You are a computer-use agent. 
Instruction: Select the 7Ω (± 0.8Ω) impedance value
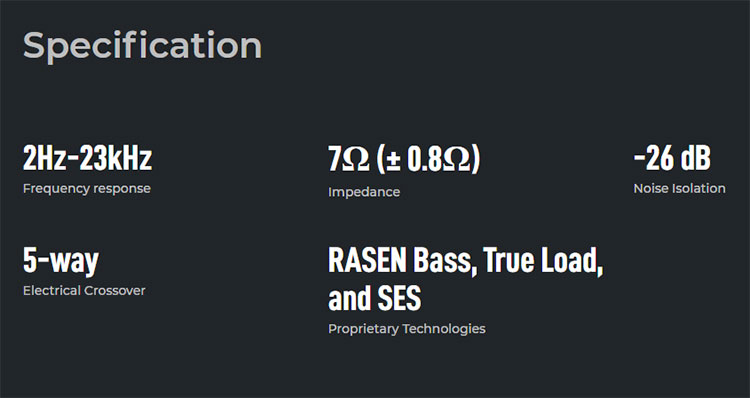[x=404, y=159]
